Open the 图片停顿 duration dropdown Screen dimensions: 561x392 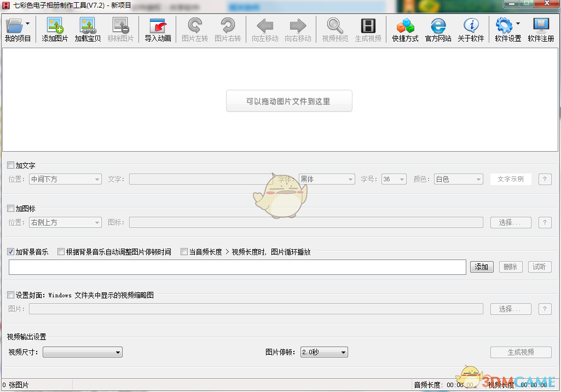coord(324,352)
